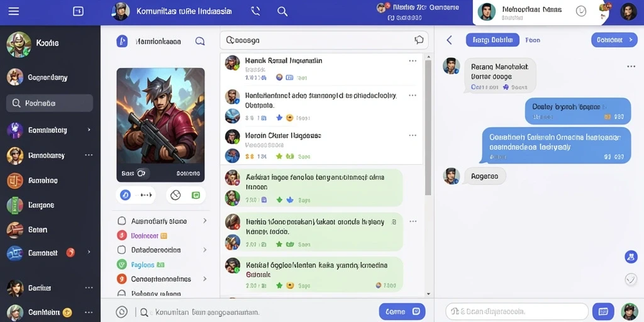Click the Gonioner button with arrow
This screenshot has height=322, width=644.
614,40
